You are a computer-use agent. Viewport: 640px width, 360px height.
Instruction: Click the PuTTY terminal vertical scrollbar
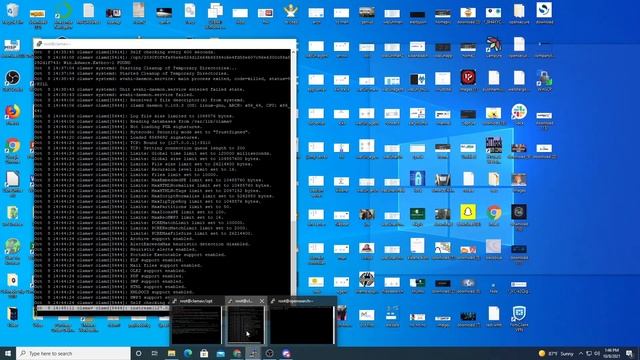293,176
